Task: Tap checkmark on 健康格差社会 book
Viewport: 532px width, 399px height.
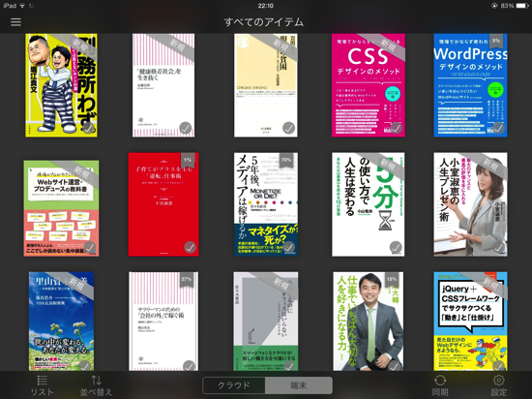Action: coord(186,128)
